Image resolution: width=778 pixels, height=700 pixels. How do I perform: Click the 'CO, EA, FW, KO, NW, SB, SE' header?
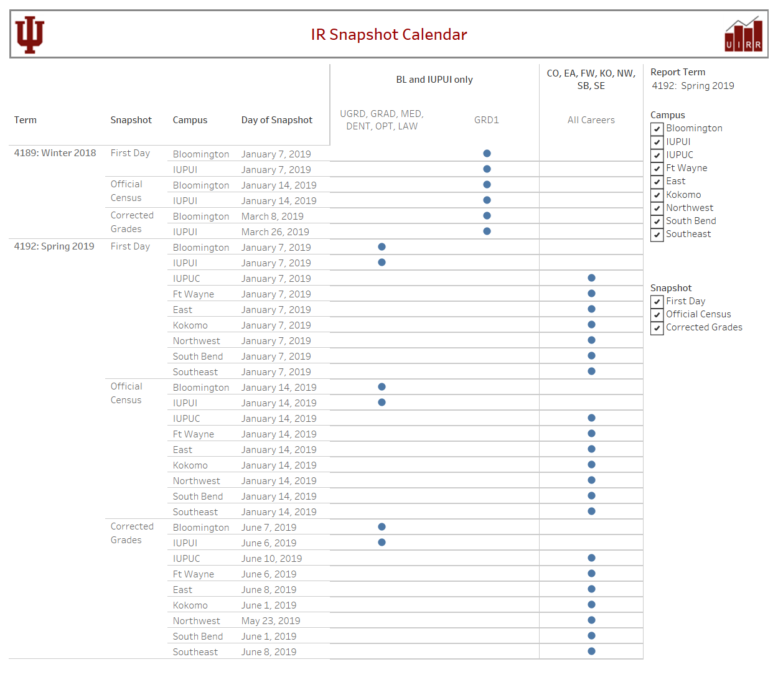coord(591,80)
